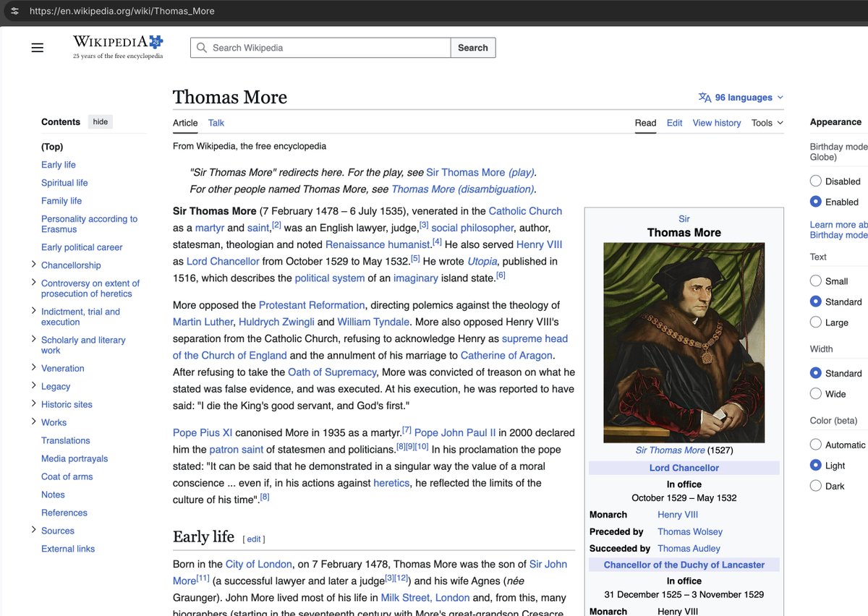Hide the Contents sidebar

point(101,121)
